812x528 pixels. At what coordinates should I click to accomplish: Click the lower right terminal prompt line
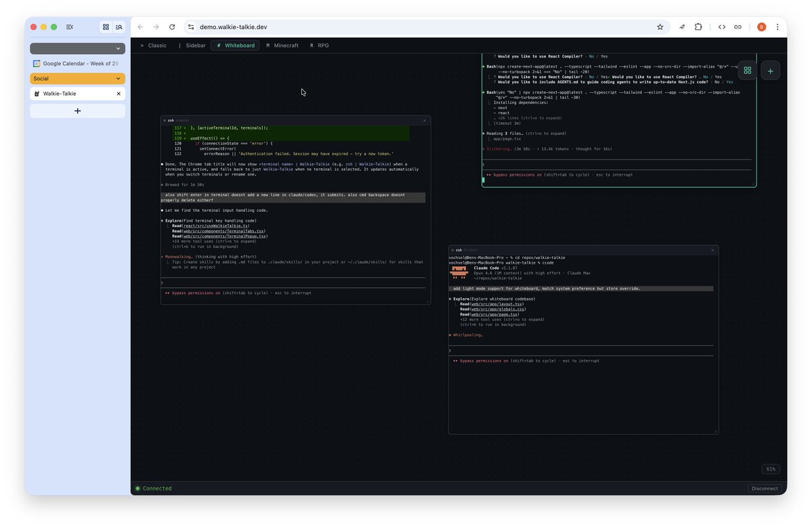pos(581,351)
